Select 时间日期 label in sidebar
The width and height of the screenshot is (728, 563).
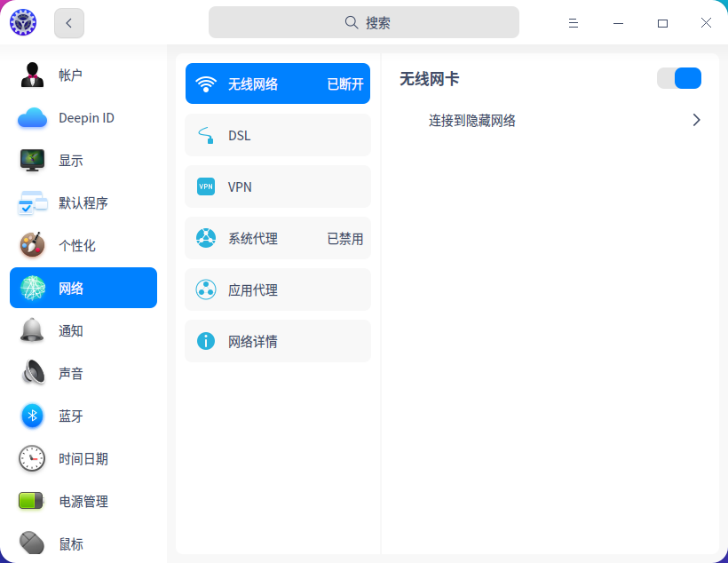[83, 459]
